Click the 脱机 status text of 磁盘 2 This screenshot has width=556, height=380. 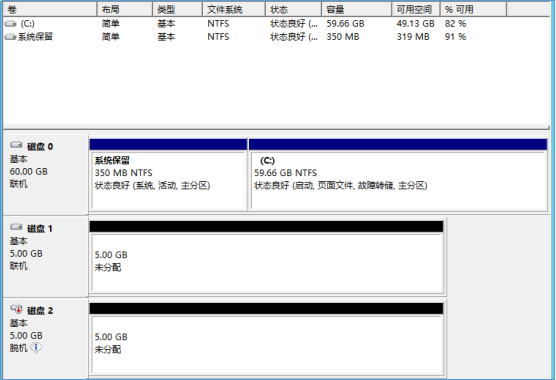coord(18,348)
